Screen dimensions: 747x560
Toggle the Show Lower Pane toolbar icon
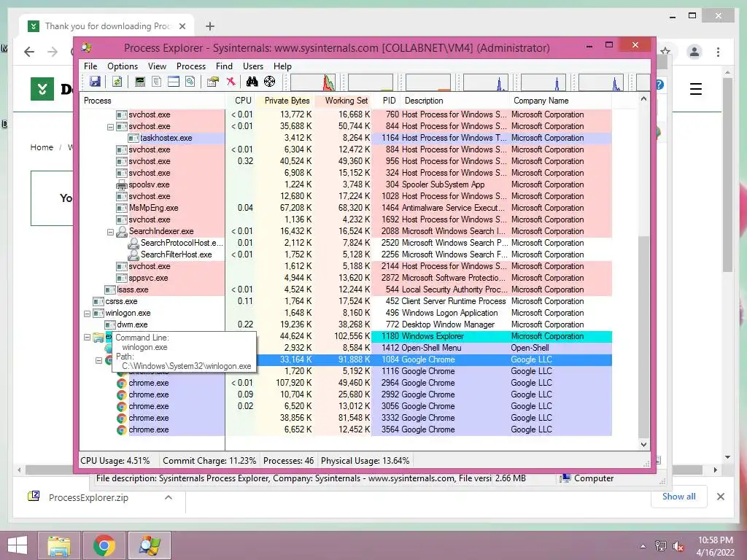pyautogui.click(x=174, y=82)
